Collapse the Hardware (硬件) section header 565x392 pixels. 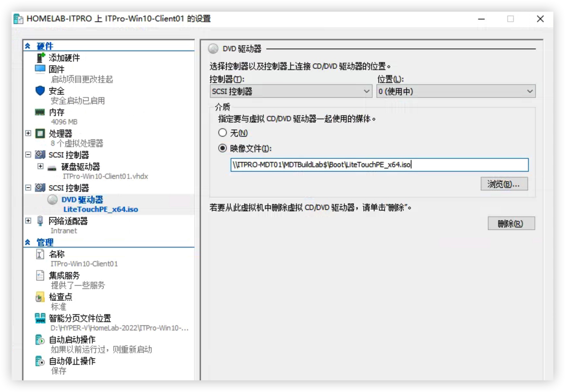click(x=28, y=46)
